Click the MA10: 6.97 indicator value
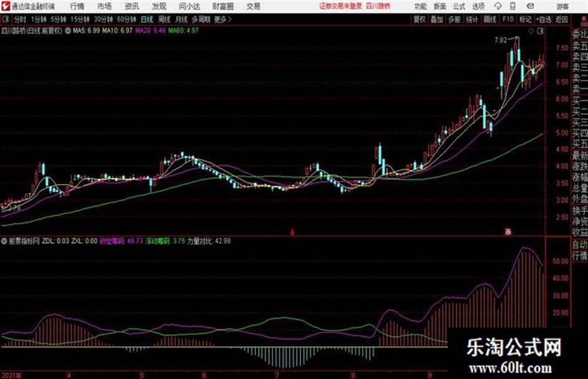This screenshot has height=379, width=588. pos(118,30)
